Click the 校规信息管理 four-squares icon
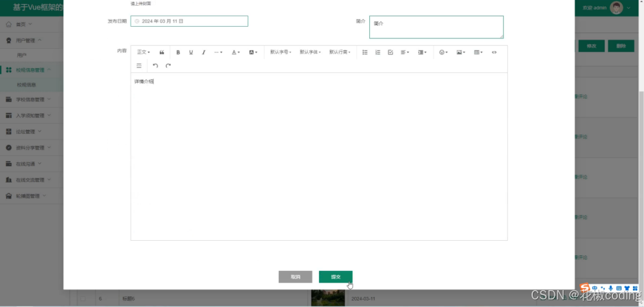 [9, 70]
